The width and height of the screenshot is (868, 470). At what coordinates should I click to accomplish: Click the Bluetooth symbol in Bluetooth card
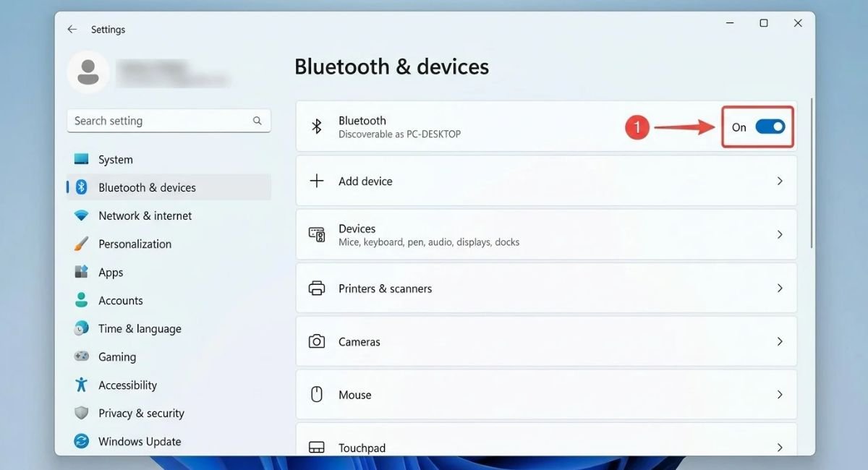316,127
